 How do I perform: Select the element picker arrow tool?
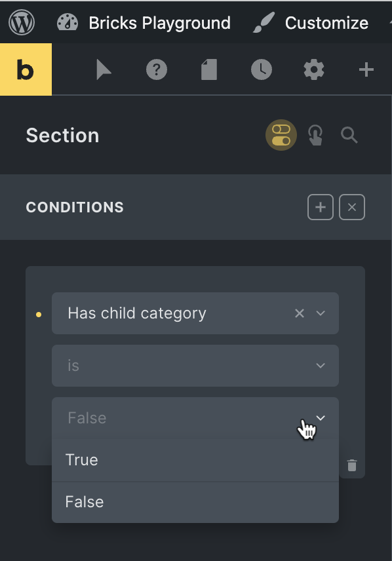point(104,69)
